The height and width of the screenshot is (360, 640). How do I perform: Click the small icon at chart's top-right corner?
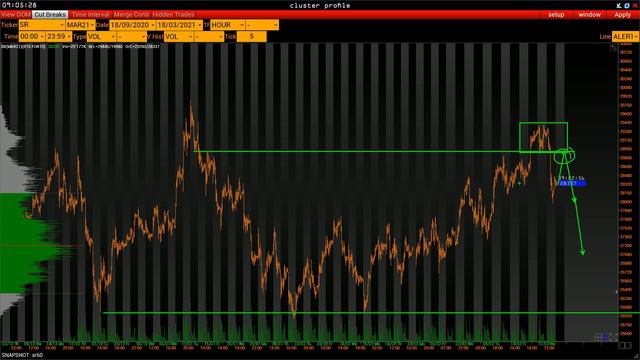(613, 48)
